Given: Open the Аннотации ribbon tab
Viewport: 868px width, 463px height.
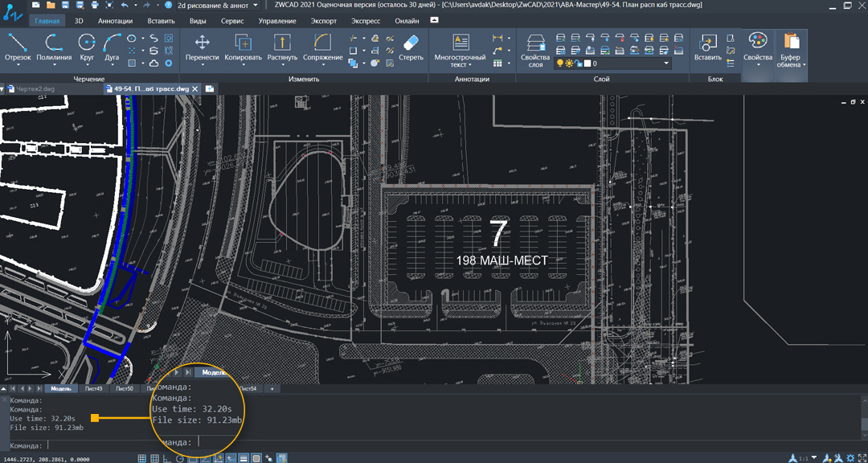Looking at the screenshot, I should pos(115,21).
